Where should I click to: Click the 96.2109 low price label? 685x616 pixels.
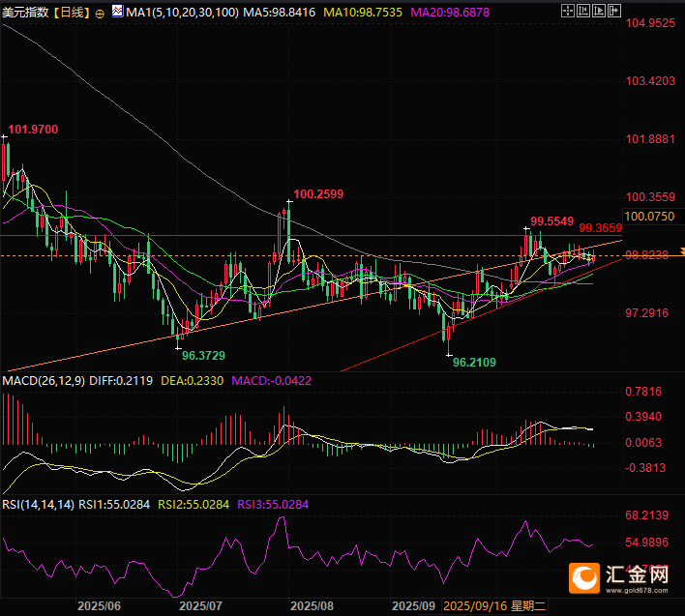[474, 362]
